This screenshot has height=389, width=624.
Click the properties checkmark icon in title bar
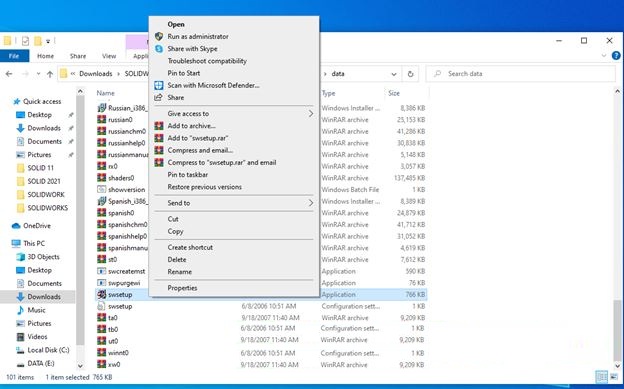25,41
